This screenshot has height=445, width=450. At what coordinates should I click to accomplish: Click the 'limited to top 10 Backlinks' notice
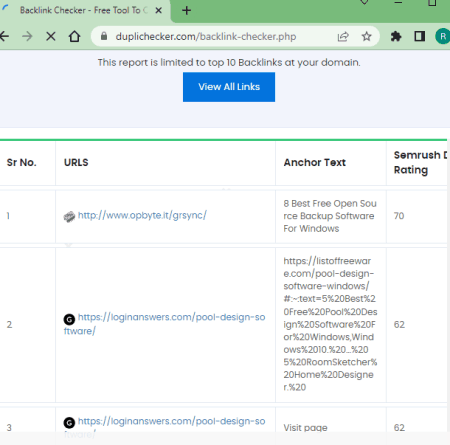[x=229, y=63]
